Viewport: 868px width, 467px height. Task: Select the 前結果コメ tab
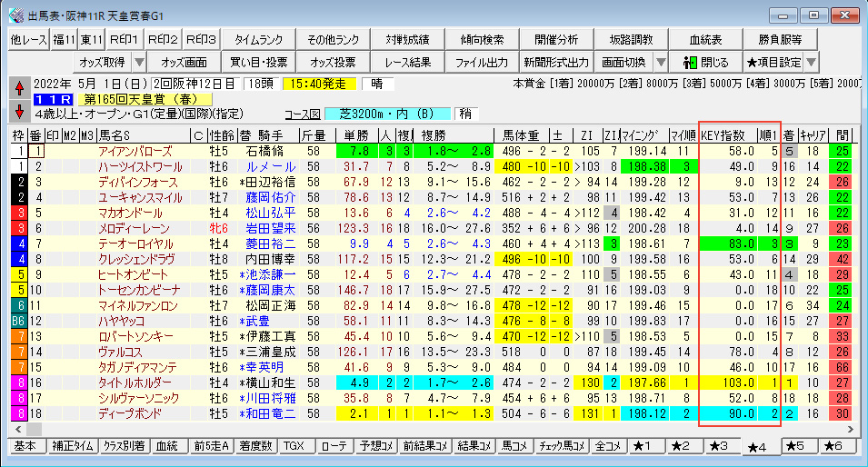pyautogui.click(x=424, y=446)
